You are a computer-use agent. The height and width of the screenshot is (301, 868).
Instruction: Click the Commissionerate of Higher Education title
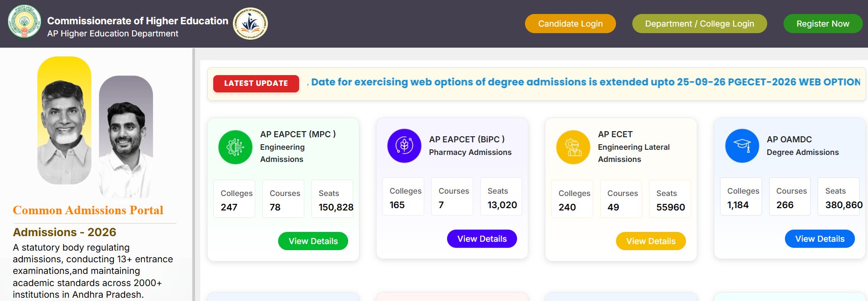tap(138, 21)
